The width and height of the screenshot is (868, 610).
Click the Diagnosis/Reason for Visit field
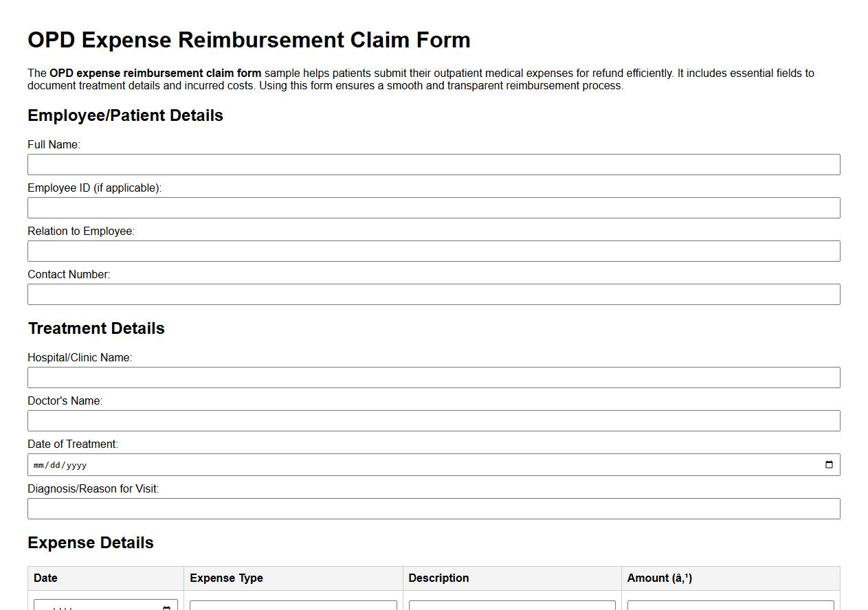pos(433,508)
